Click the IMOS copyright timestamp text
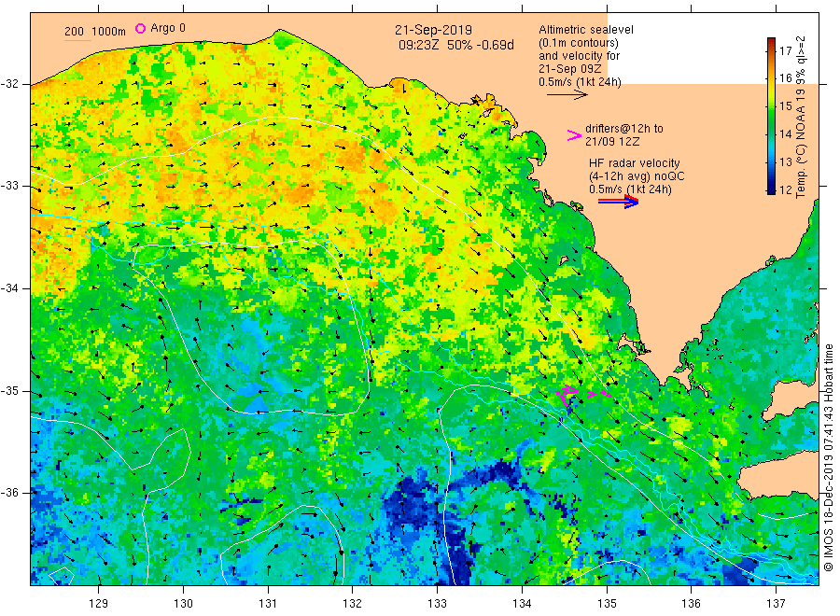Viewport: 840px width, 616px height. 829,458
